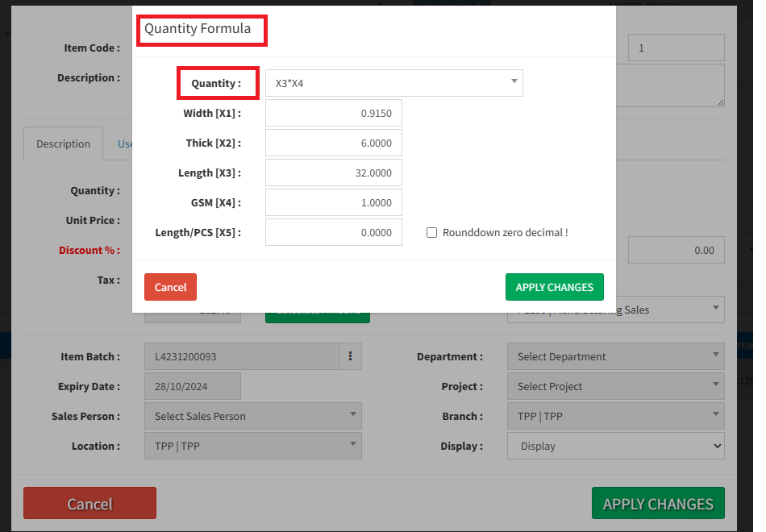Select the Length [X3] value field
Image resolution: width=766 pixels, height=532 pixels.
[333, 173]
